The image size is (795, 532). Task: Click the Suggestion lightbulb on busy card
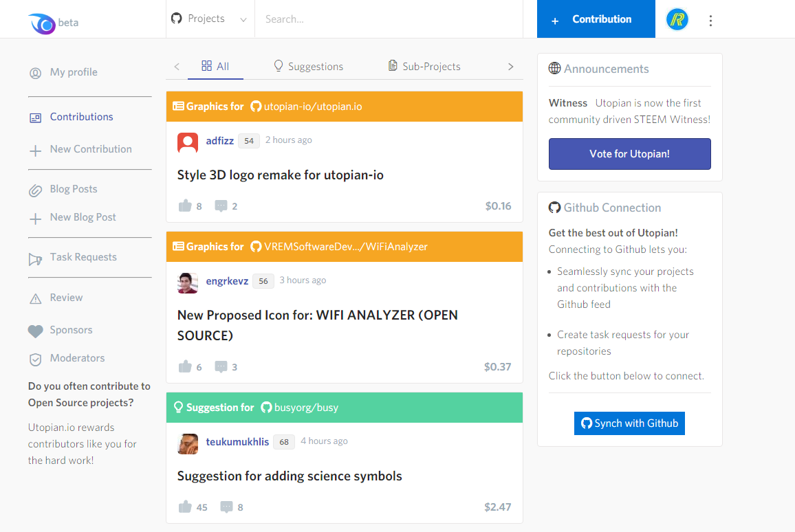[178, 407]
